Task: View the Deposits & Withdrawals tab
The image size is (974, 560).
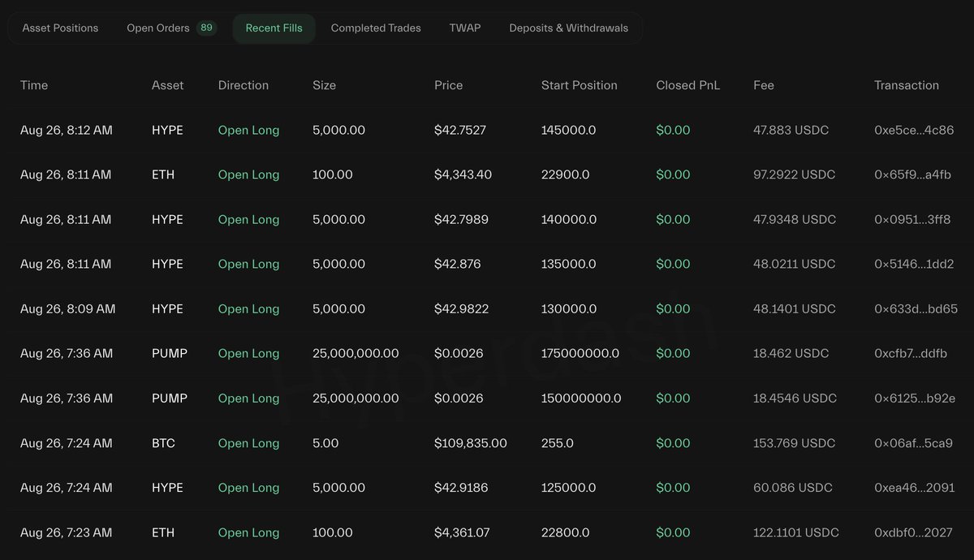Action: pyautogui.click(x=568, y=28)
